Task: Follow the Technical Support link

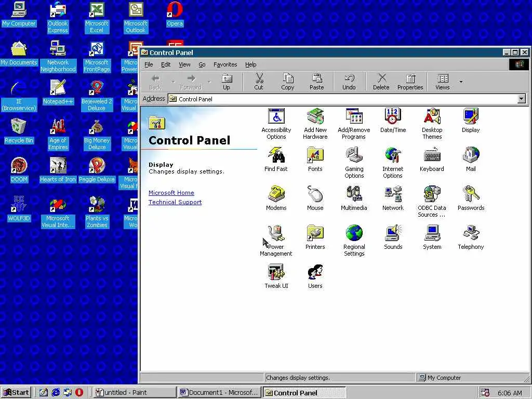Action: [175, 202]
